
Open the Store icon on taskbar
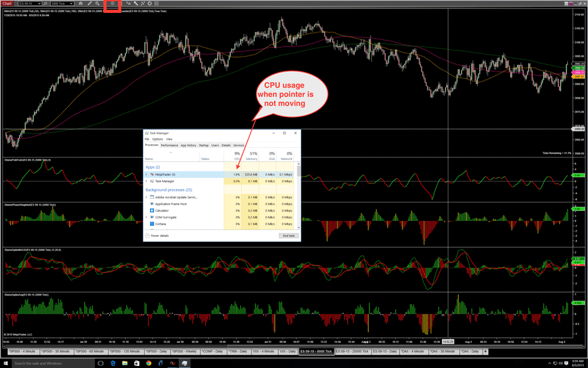click(x=137, y=363)
